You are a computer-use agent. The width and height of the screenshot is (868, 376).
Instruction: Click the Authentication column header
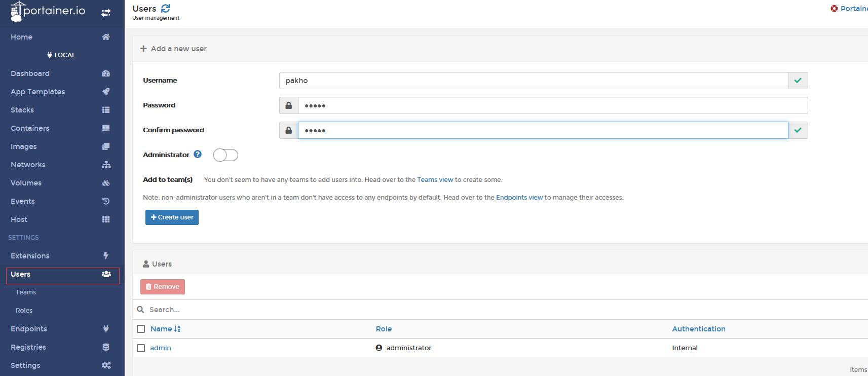pyautogui.click(x=699, y=329)
